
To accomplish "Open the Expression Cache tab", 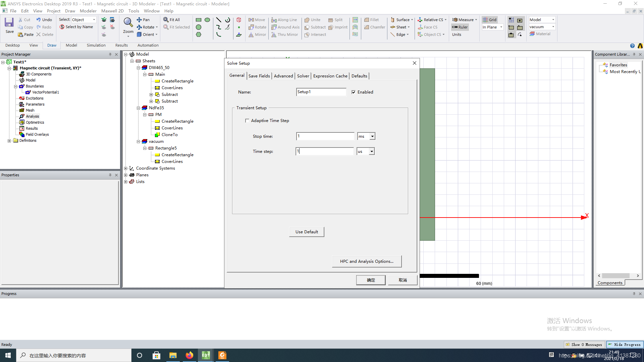I will [330, 76].
